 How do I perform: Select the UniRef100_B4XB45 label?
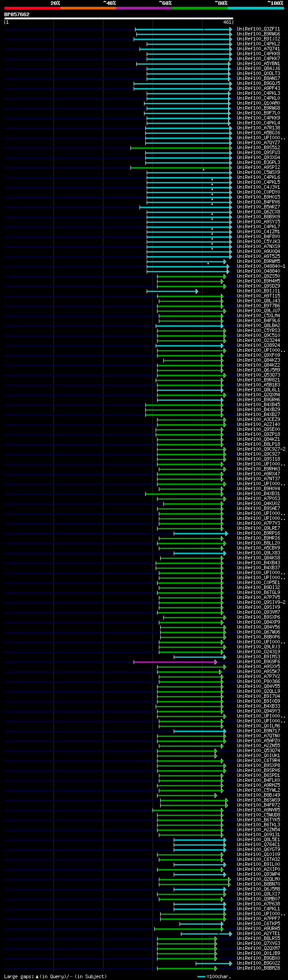[x=258, y=405]
